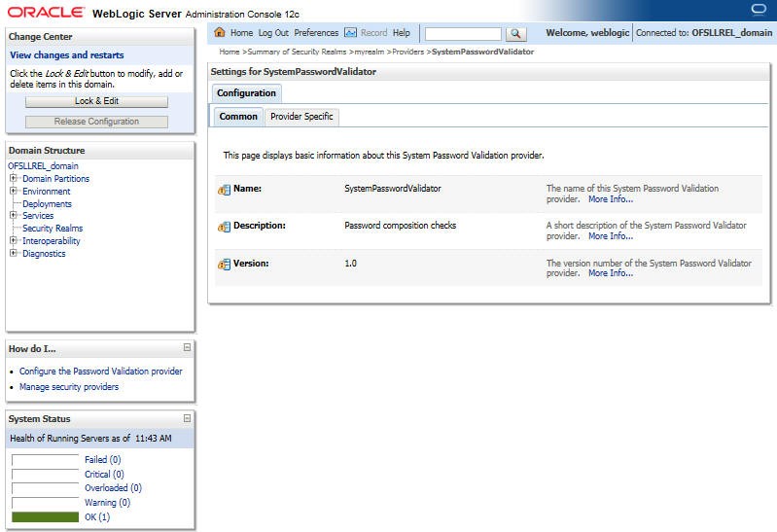Click the icon beside Name label

tap(224, 190)
